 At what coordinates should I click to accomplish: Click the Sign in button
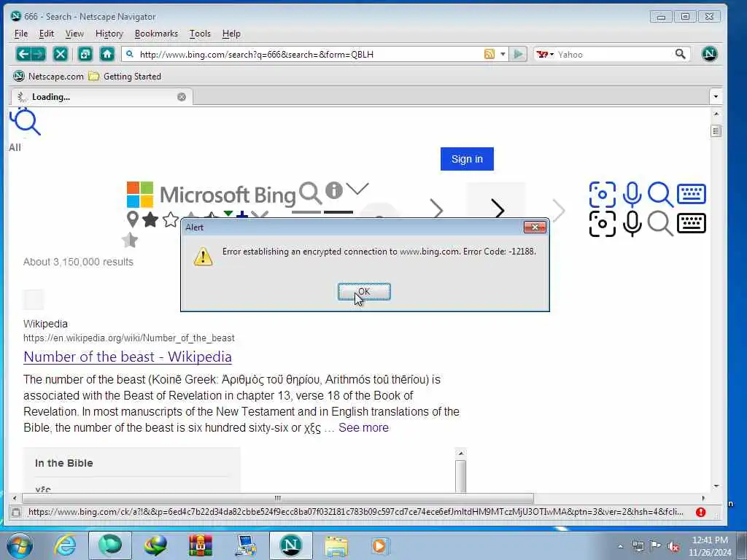coord(467,159)
